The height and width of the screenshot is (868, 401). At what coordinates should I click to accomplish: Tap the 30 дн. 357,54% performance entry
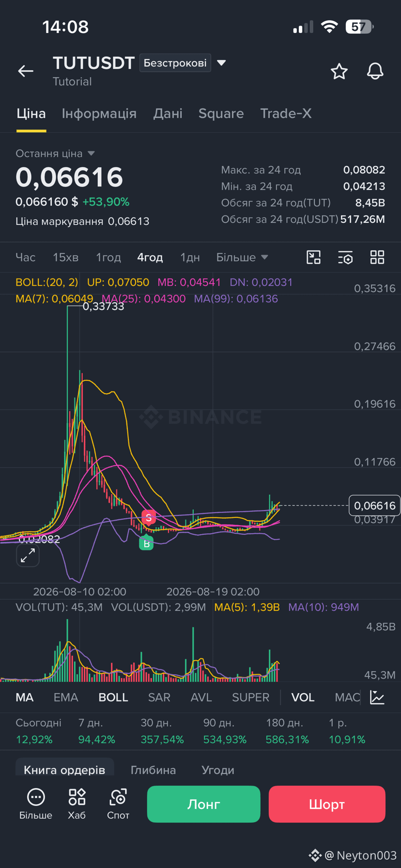click(x=162, y=731)
